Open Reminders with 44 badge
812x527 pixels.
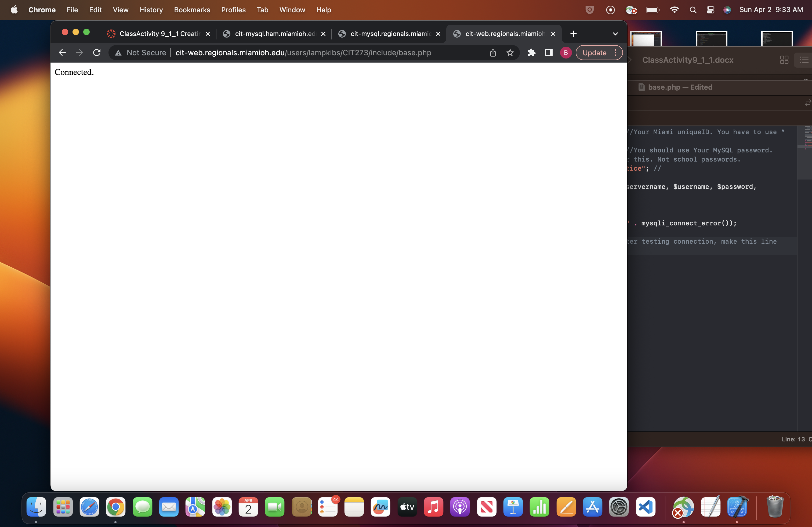pyautogui.click(x=328, y=507)
